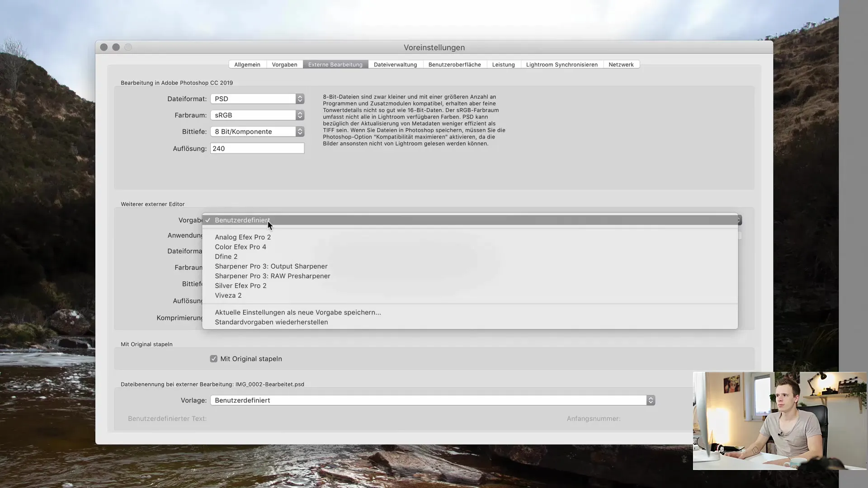Viewport: 868px width, 488px height.
Task: Select the Vorgaben tab
Action: pos(284,64)
